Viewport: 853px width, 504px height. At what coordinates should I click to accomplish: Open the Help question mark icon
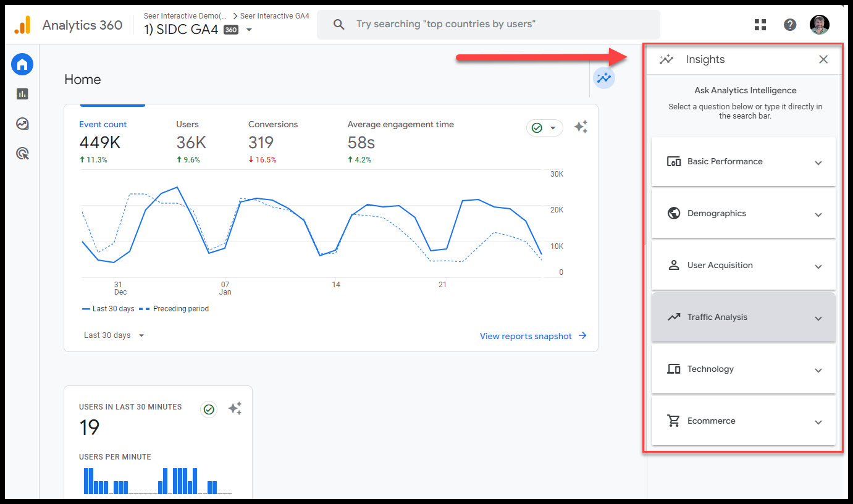[x=790, y=25]
